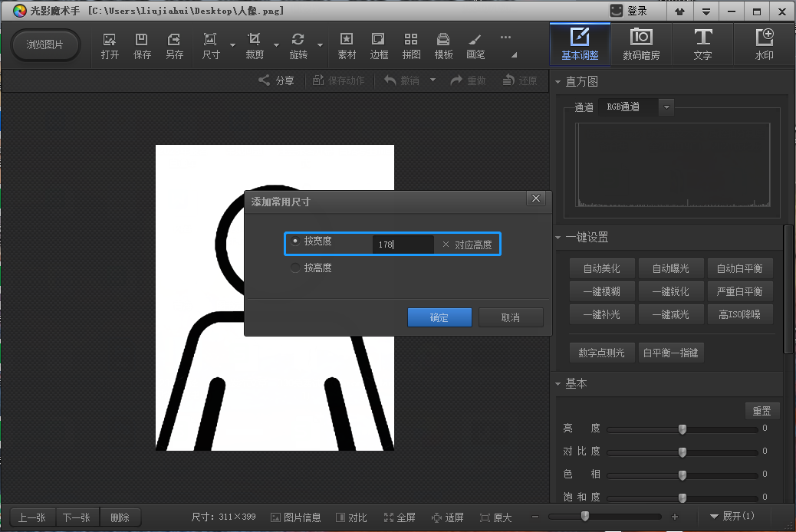
Task: Switch to the 数码暗房 tab
Action: pos(641,45)
